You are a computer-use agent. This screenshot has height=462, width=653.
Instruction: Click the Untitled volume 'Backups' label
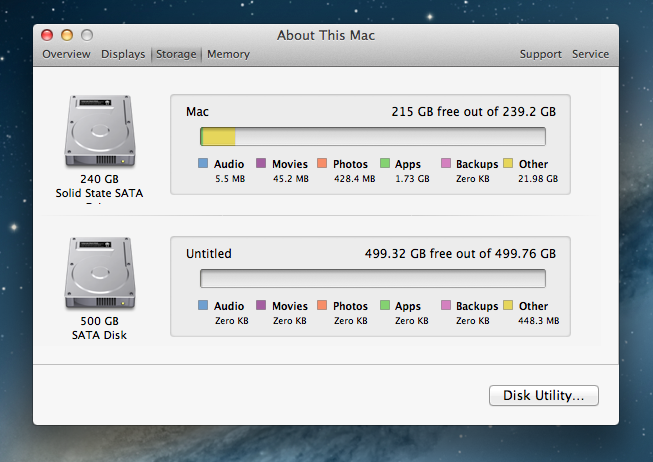coord(477,307)
